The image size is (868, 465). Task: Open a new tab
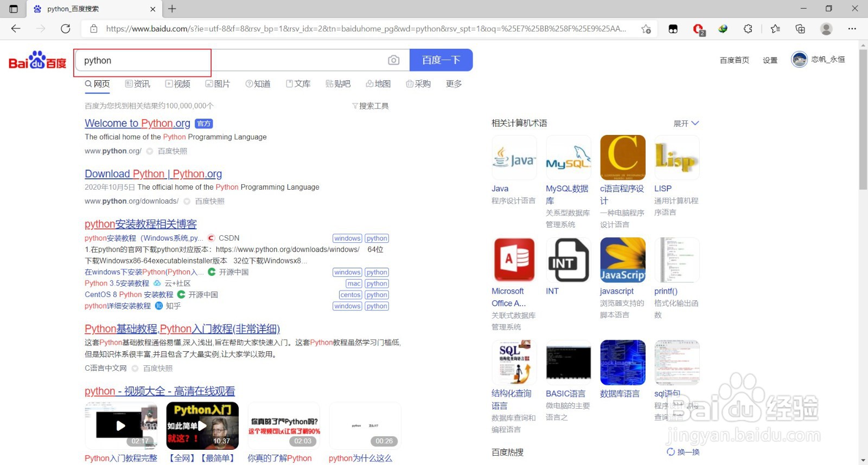pyautogui.click(x=172, y=9)
